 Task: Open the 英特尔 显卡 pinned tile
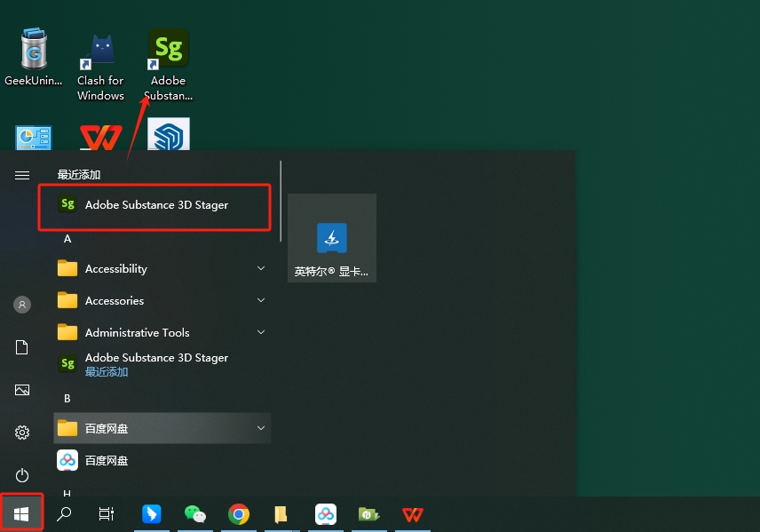click(332, 238)
